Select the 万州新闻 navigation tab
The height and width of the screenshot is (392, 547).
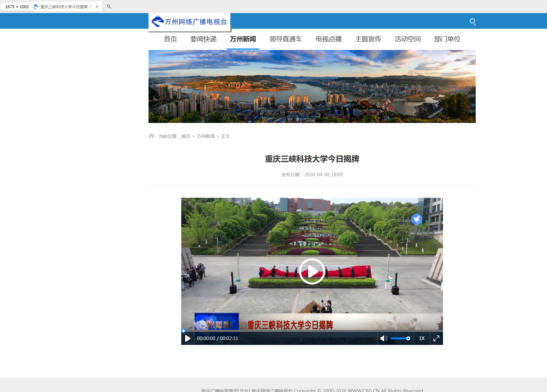[243, 39]
